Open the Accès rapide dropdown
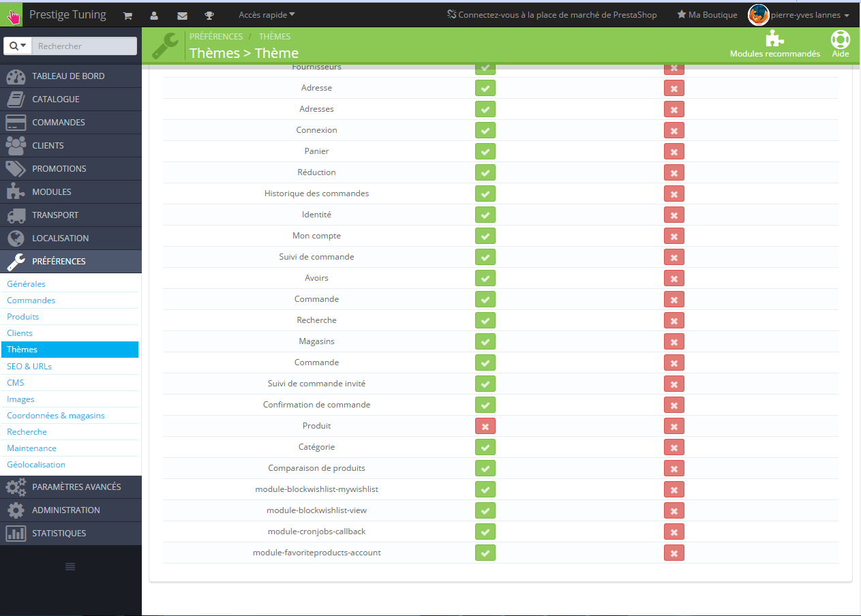The image size is (861, 616). pos(267,14)
